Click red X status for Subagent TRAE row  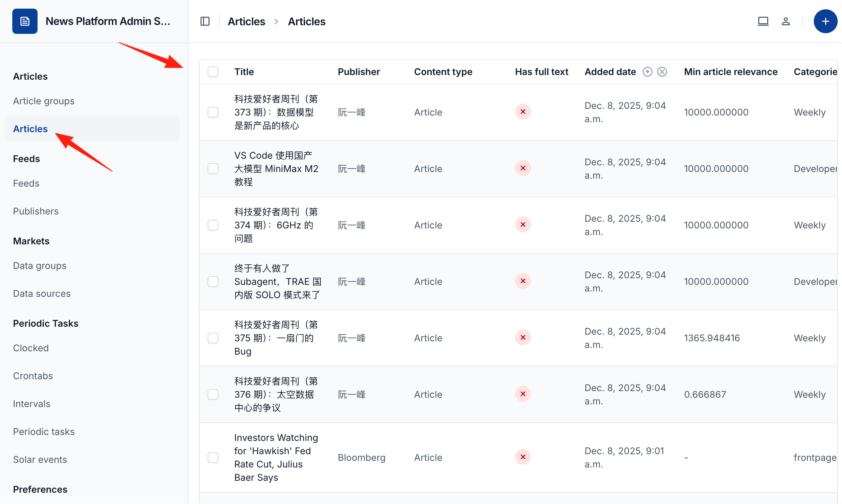click(x=523, y=281)
